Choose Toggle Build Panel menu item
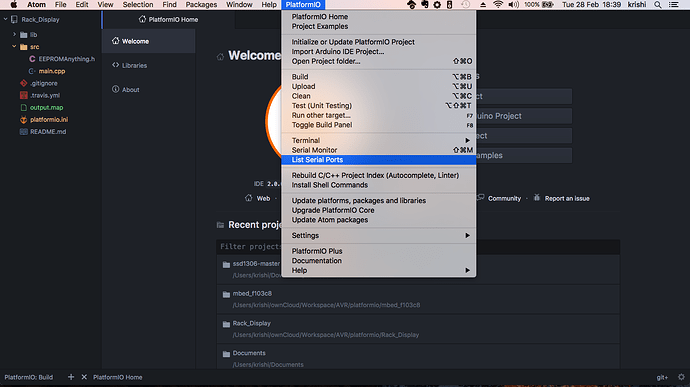Viewport: 690px width, 387px height. point(378,125)
